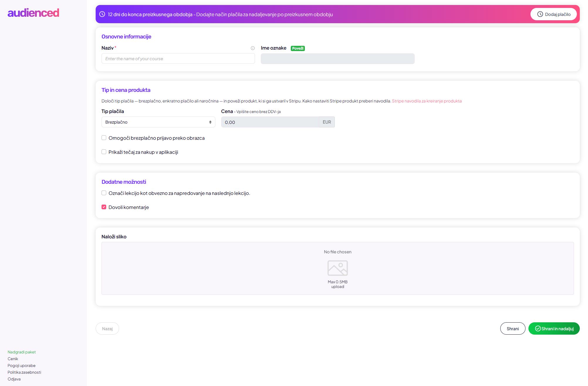Image resolution: width=588 pixels, height=386 pixels.
Task: Open Nadgradi paket in sidebar
Action: 22,352
